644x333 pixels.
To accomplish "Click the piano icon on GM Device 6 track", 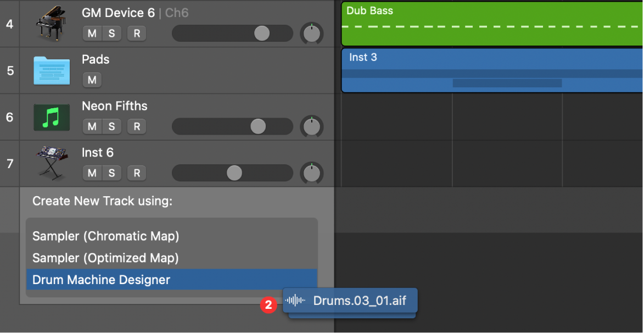I will (x=51, y=24).
